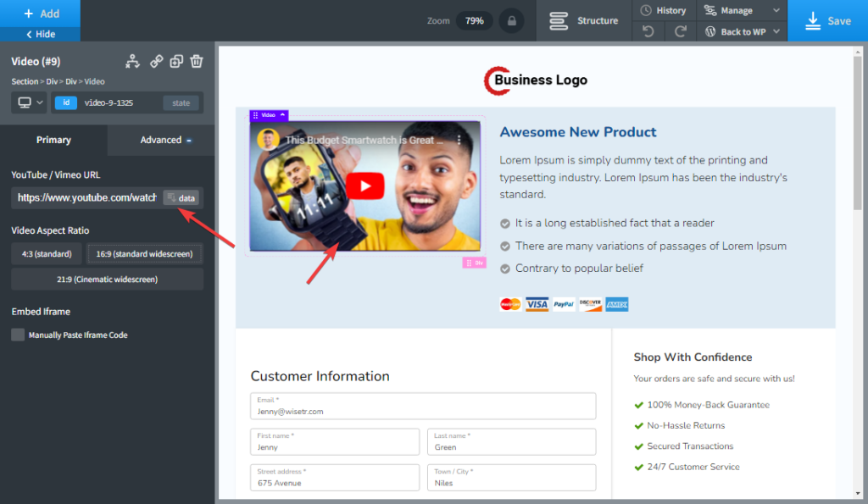868x504 pixels.
Task: Open the device/breakpoint selector dropdown
Action: coord(31,102)
